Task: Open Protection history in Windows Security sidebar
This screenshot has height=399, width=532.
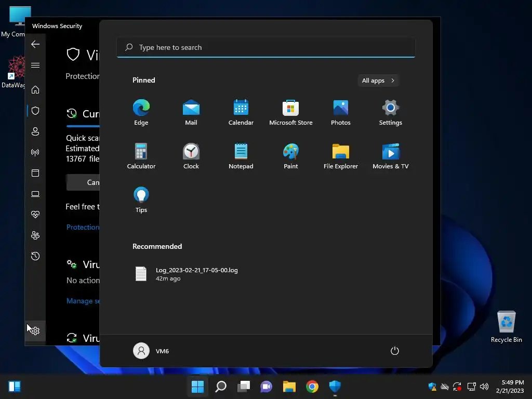Action: click(x=35, y=256)
